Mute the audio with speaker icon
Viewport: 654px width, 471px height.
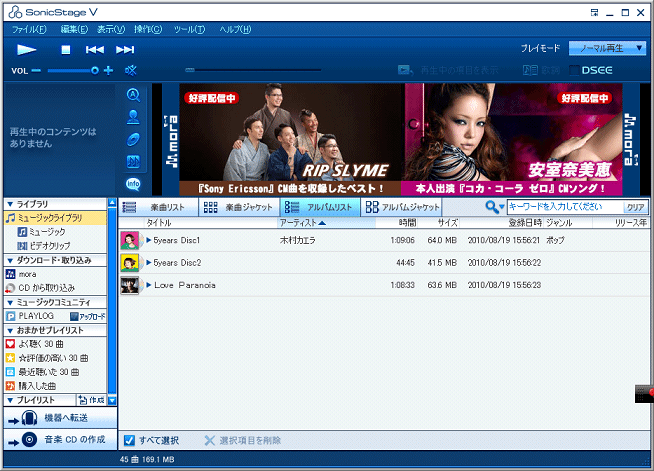(131, 71)
